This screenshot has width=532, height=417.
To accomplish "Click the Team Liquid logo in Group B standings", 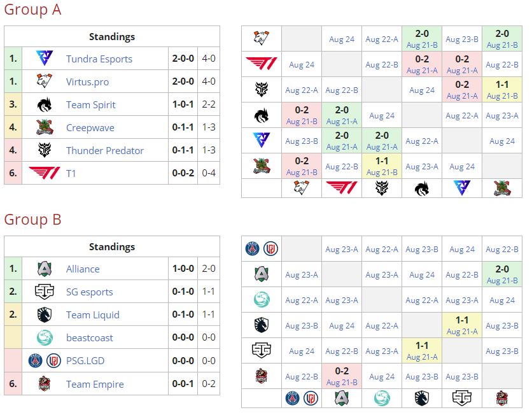I will click(45, 315).
